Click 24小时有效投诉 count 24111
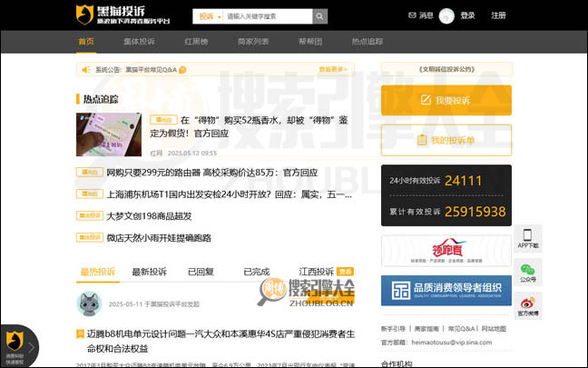Viewport: 588px width, 368px height. coord(463,181)
